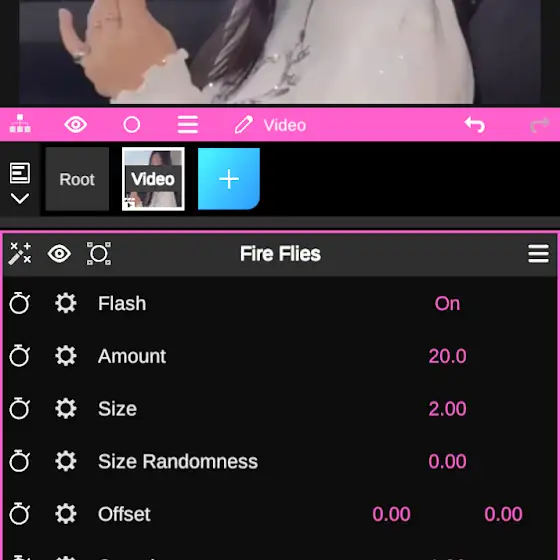This screenshot has width=560, height=560.
Task: Rename layer with the pencil icon
Action: pyautogui.click(x=244, y=125)
